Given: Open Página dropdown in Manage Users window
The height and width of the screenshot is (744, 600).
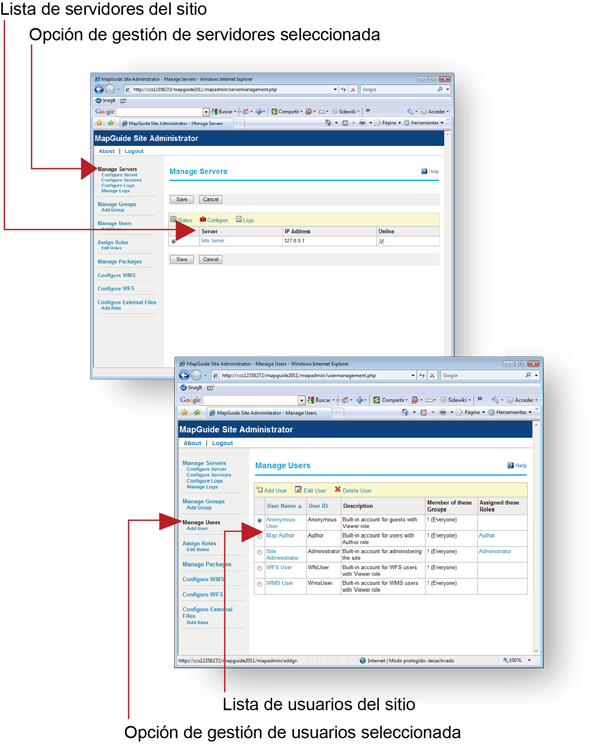Looking at the screenshot, I should pos(483,412).
